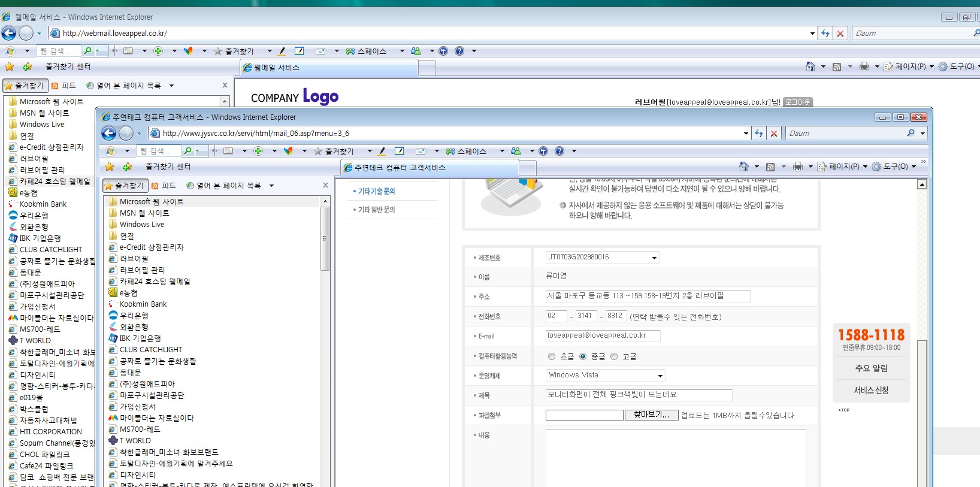Open HTI CORPORATION favorite in webmail panel

click(50, 432)
